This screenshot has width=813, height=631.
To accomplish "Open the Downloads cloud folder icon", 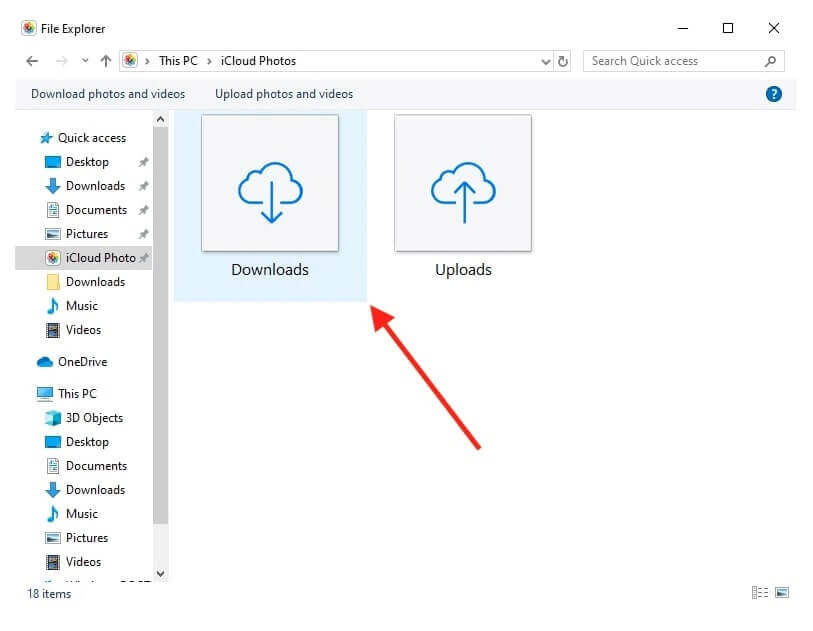I will pyautogui.click(x=270, y=183).
